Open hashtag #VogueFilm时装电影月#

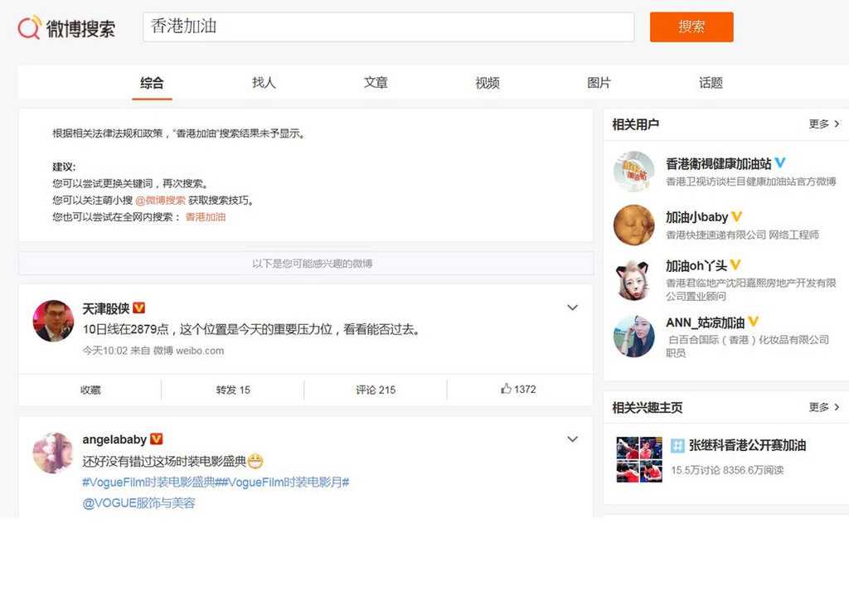pyautogui.click(x=285, y=483)
